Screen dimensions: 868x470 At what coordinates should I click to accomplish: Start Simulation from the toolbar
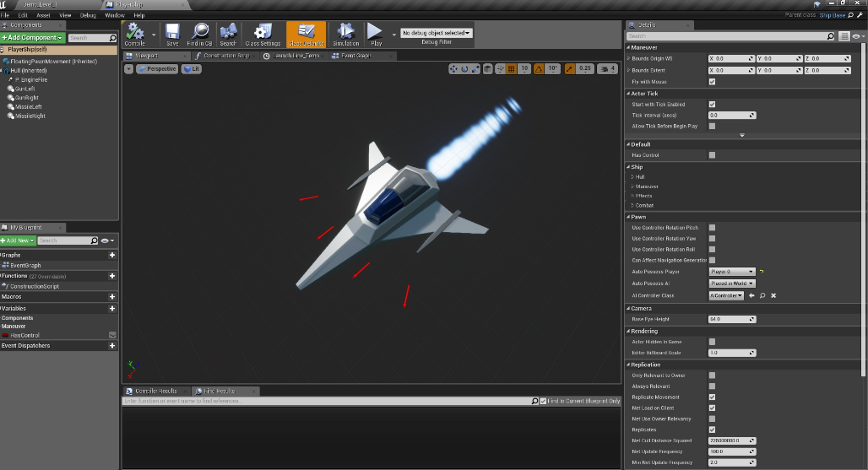[346, 35]
